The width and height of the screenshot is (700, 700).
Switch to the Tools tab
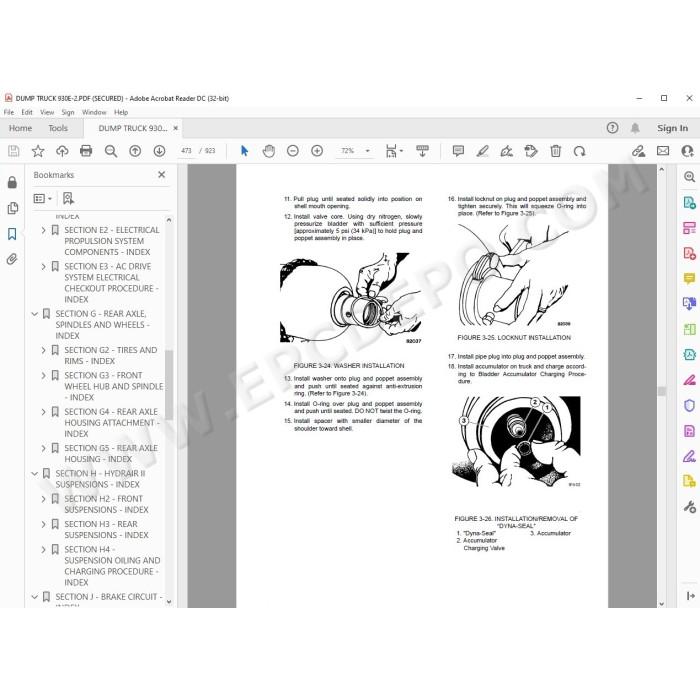pyautogui.click(x=58, y=128)
